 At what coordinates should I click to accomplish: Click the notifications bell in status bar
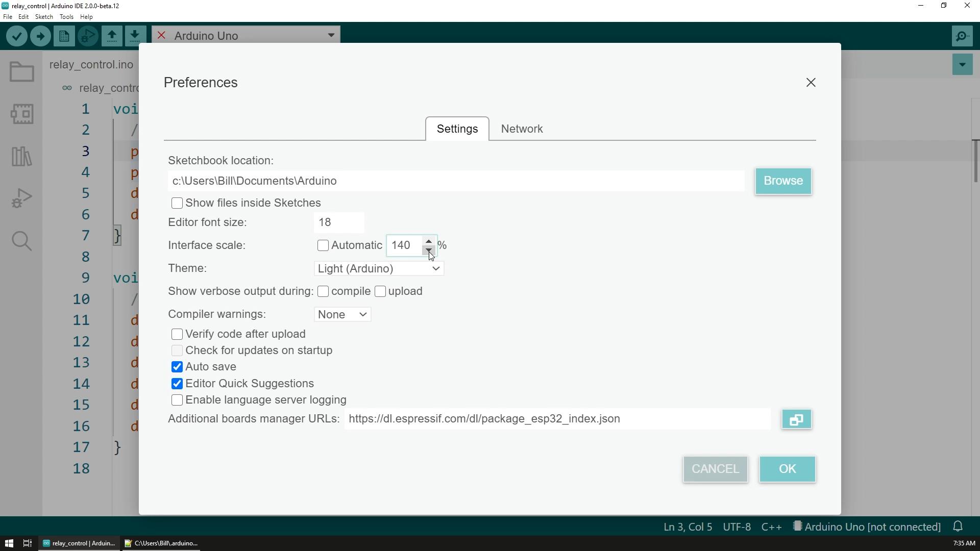coord(958,527)
